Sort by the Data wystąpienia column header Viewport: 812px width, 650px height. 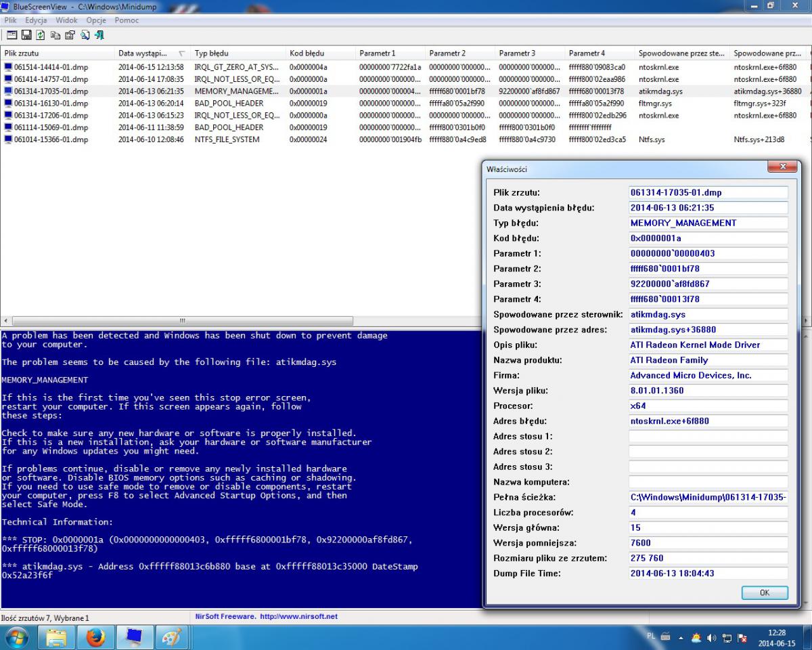click(x=152, y=53)
